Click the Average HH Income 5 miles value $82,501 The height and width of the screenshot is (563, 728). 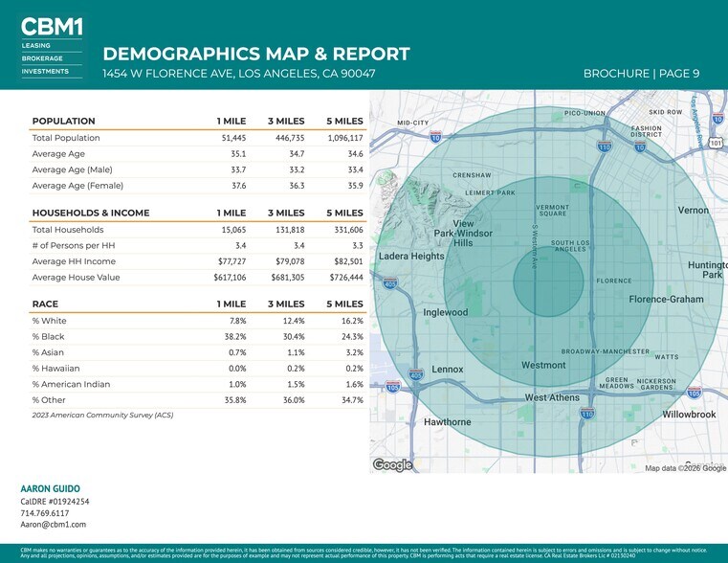[348, 261]
